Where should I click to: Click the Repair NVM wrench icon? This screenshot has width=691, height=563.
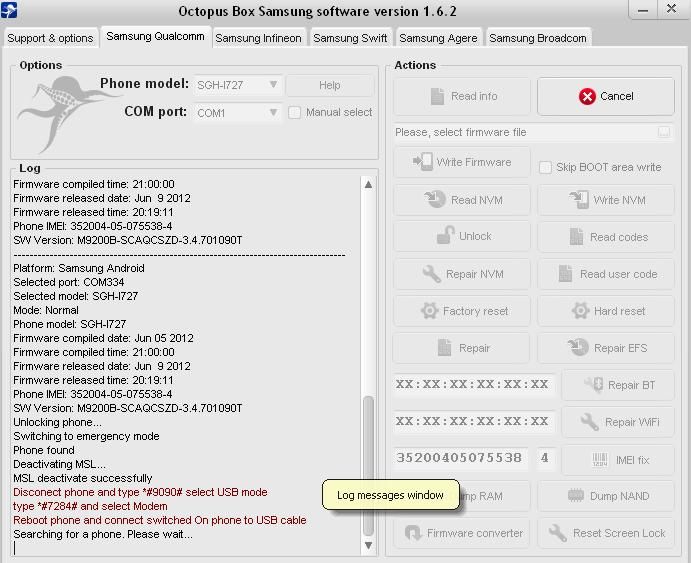point(431,274)
